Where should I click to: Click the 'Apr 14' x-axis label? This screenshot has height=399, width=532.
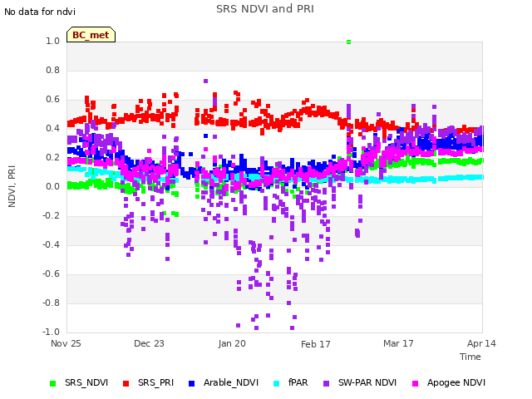pyautogui.click(x=481, y=343)
